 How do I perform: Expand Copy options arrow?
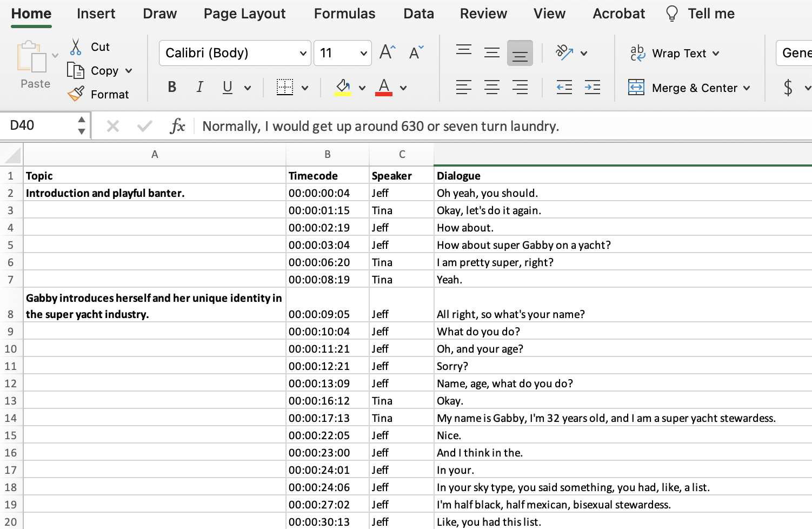tap(129, 71)
